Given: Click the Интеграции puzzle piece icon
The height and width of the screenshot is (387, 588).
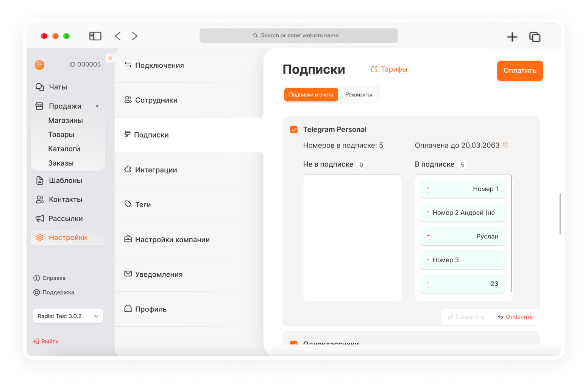Looking at the screenshot, I should [128, 169].
